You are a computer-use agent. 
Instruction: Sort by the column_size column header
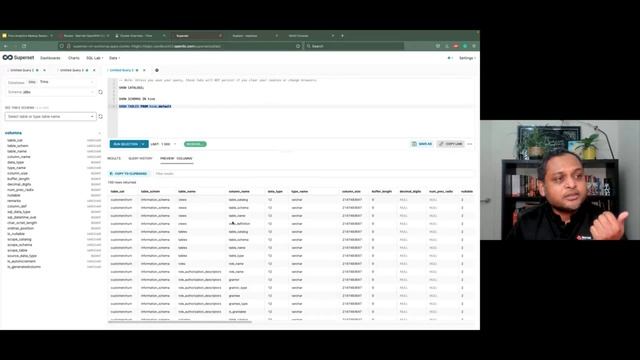(x=351, y=191)
